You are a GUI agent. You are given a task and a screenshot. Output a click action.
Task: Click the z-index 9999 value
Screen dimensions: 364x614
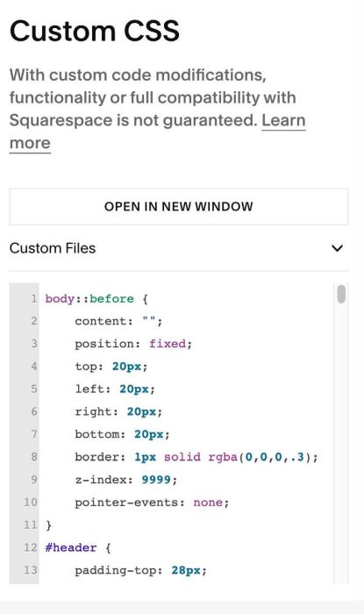point(156,480)
